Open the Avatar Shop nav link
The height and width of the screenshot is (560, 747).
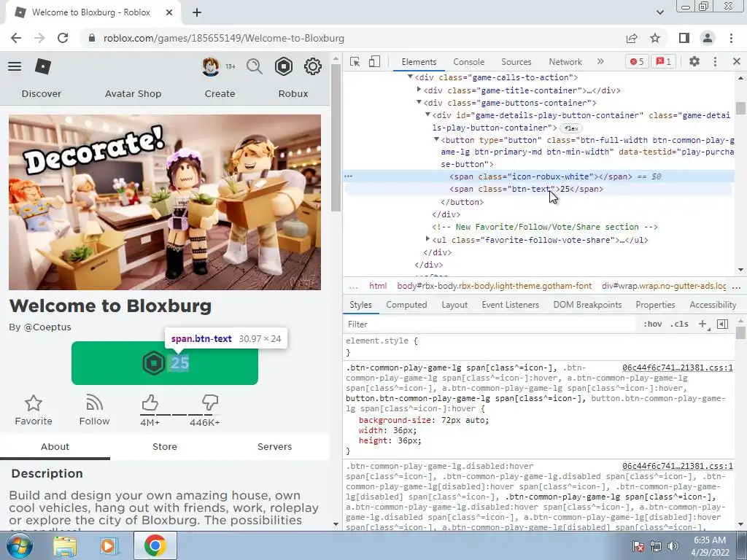pyautogui.click(x=133, y=94)
